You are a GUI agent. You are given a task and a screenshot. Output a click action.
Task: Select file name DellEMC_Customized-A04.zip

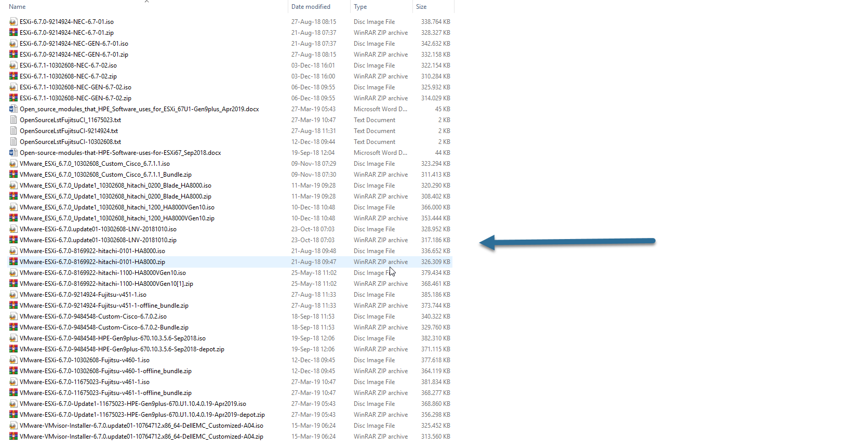coord(141,437)
